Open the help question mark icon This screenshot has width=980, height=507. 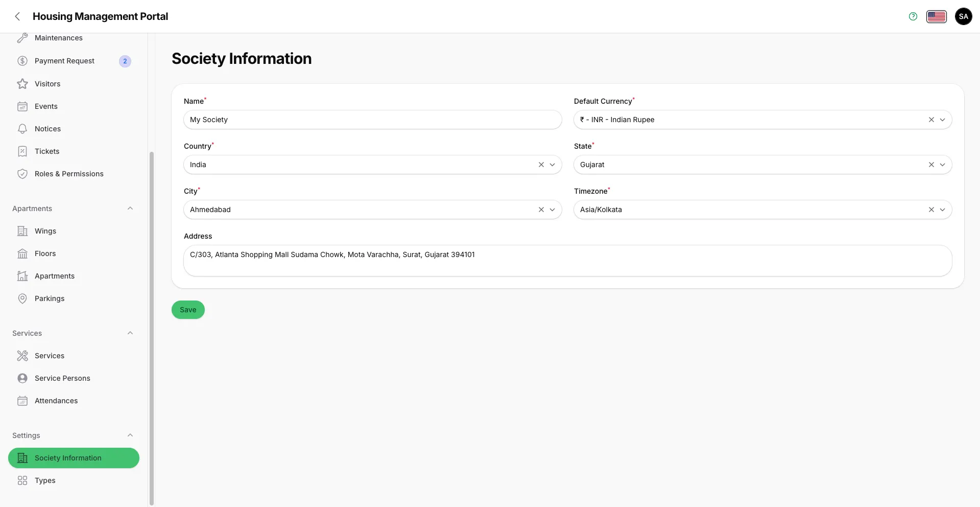(x=913, y=16)
